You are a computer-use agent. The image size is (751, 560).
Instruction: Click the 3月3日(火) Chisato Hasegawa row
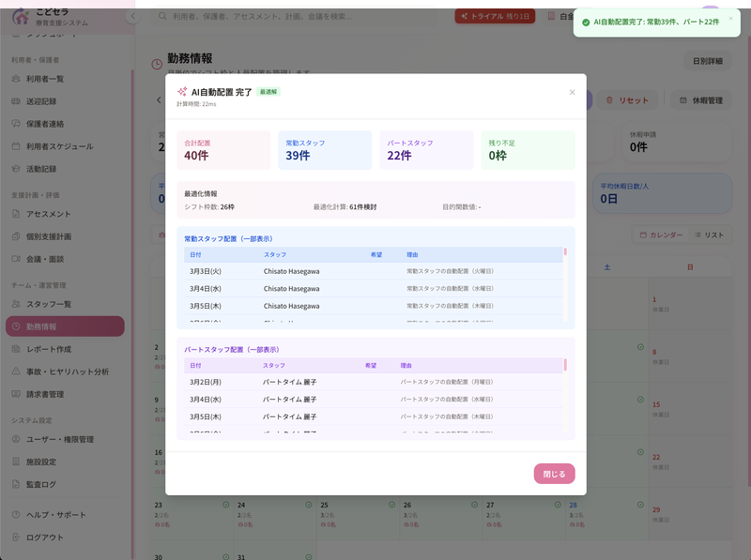pos(374,271)
